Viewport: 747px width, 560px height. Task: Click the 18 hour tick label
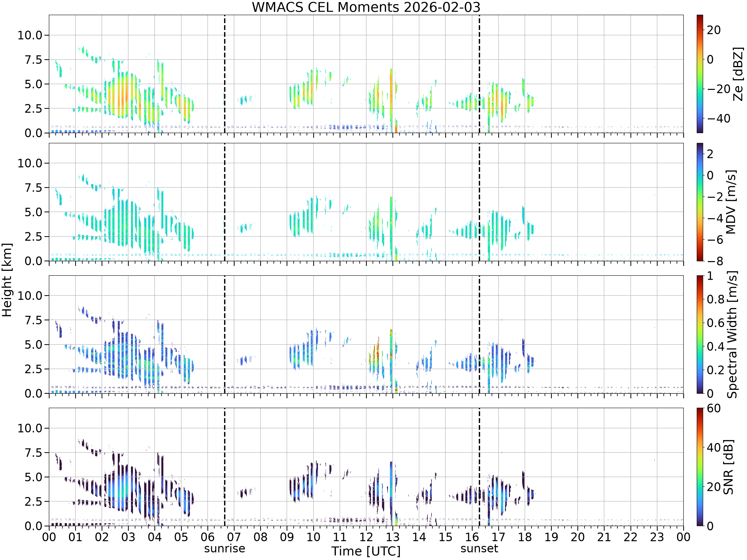click(525, 537)
